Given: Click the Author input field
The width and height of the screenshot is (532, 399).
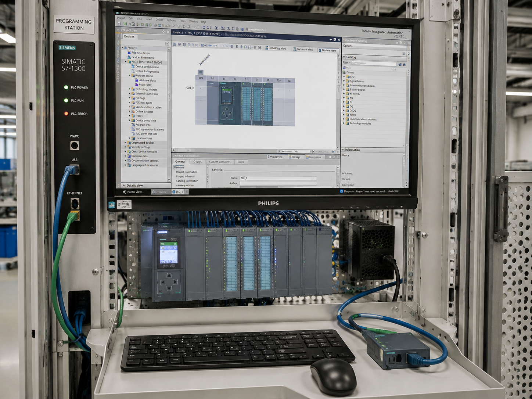Looking at the screenshot, I should tap(278, 183).
